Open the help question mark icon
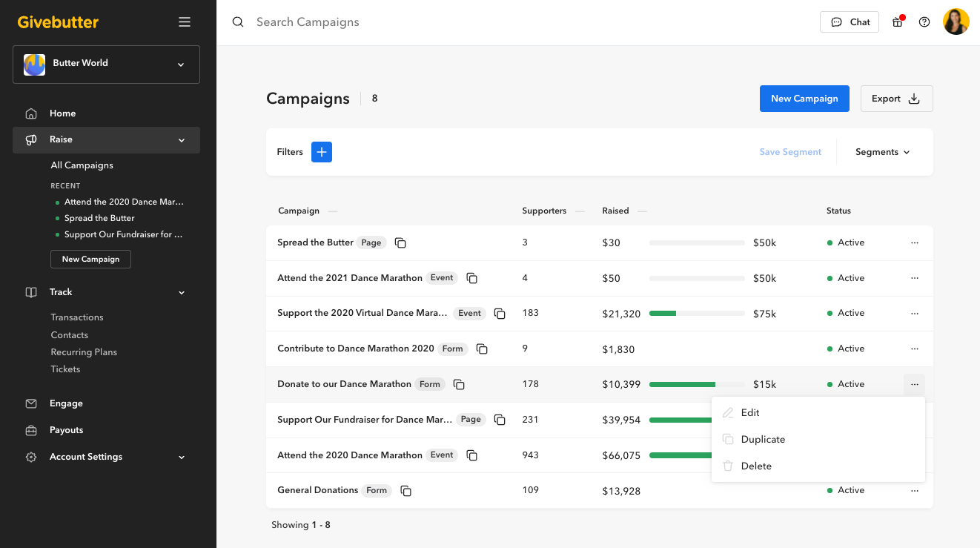This screenshot has width=980, height=548. [924, 22]
